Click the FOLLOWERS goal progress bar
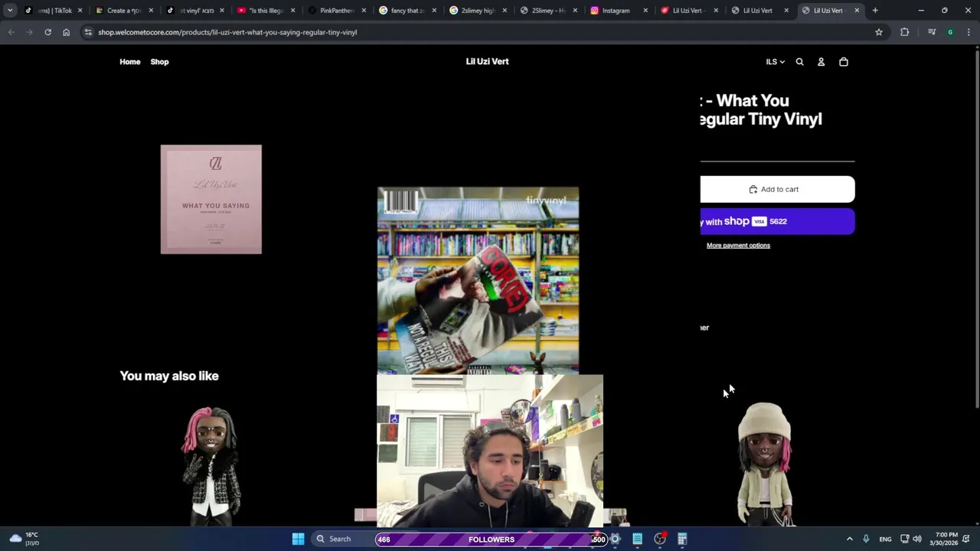980x551 pixels. [492, 540]
